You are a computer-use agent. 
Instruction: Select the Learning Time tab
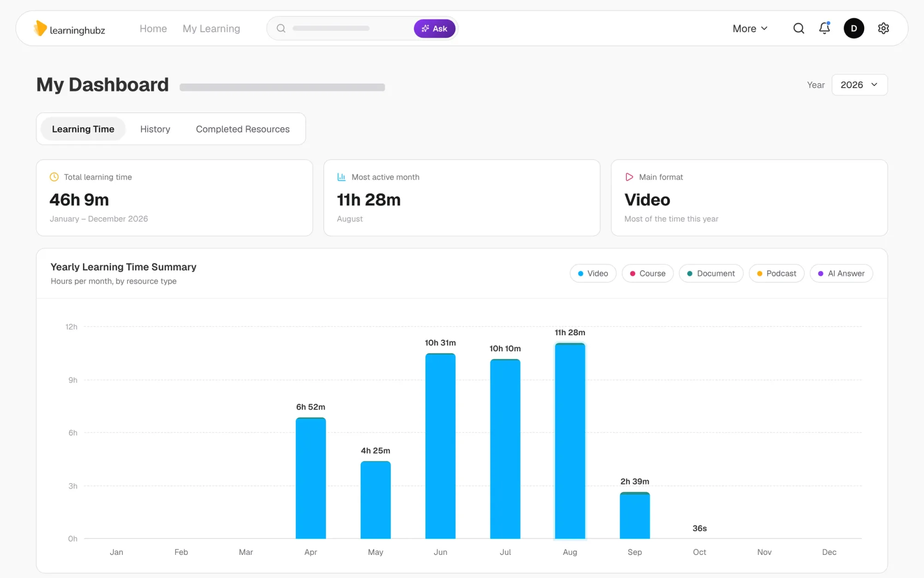click(x=83, y=129)
